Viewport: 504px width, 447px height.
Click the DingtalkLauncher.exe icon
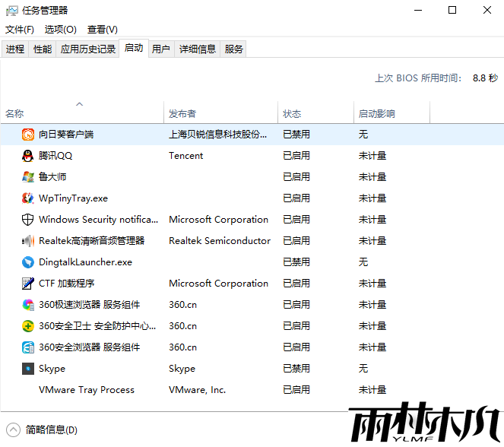[27, 262]
